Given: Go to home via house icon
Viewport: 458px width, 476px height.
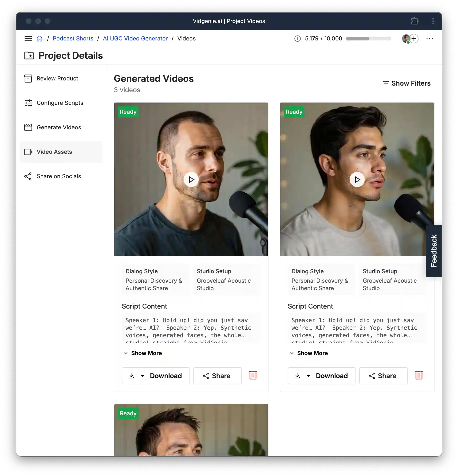Looking at the screenshot, I should 39,38.
